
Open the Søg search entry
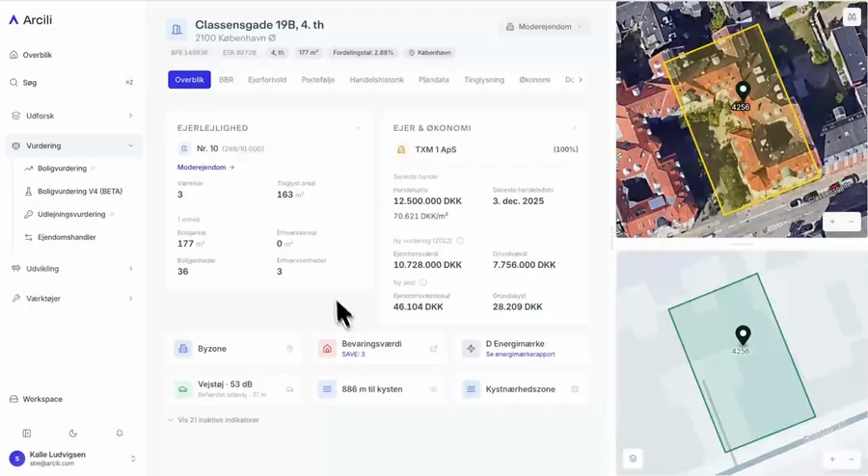71,82
